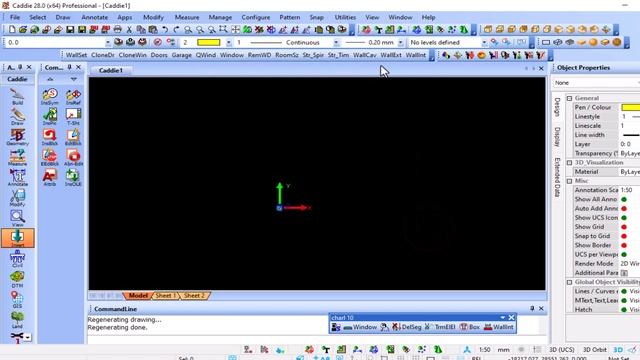
Task: Switch to the Sheet 2 tab
Action: coord(194,296)
